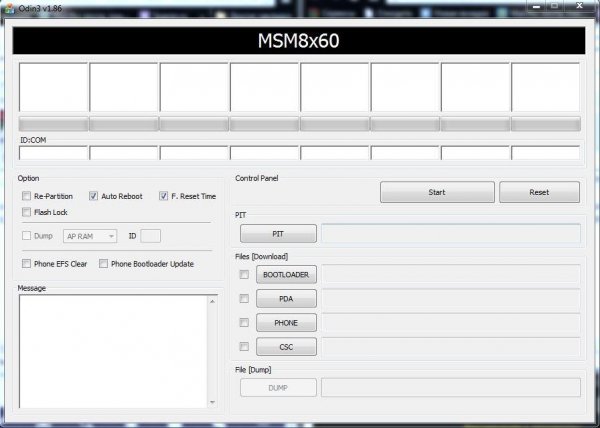Open the AP RAM dropdown
Image resolution: width=600 pixels, height=428 pixels.
(x=90, y=236)
